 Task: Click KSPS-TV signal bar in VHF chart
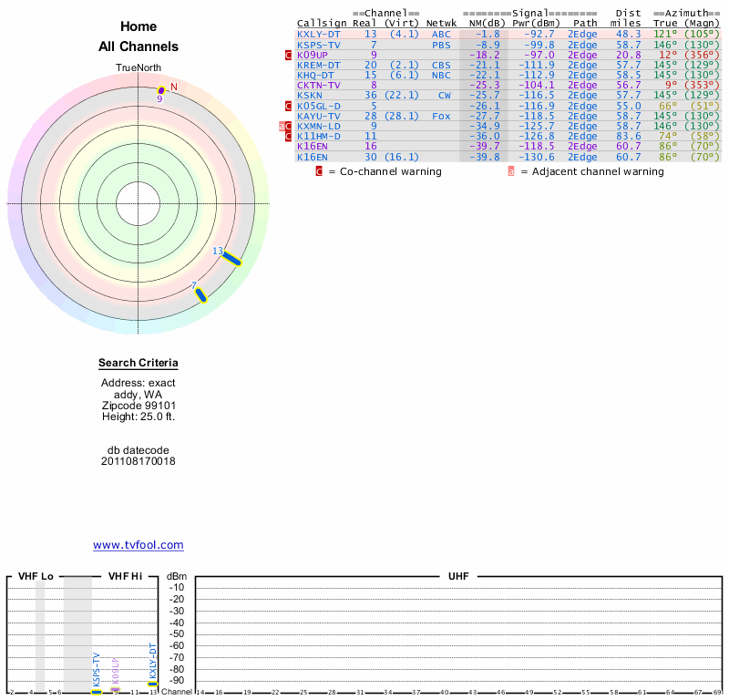97,692
